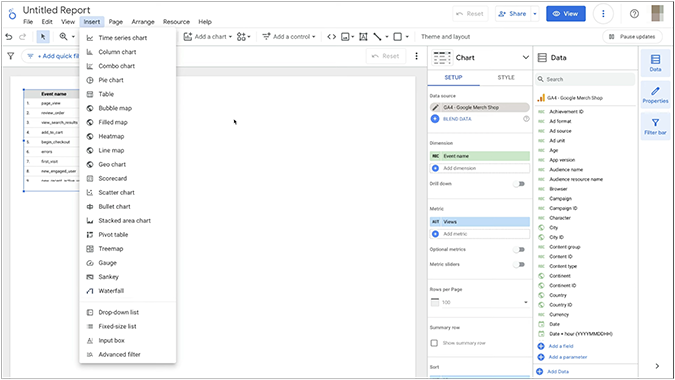Toggle the Drill down switch
Image resolution: width=675 pixels, height=380 pixels.
click(520, 184)
